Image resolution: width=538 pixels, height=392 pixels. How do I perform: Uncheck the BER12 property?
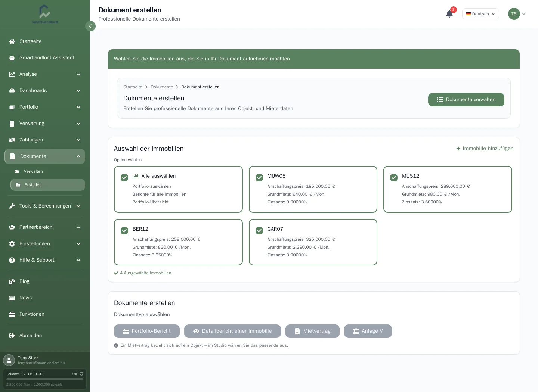click(x=124, y=231)
